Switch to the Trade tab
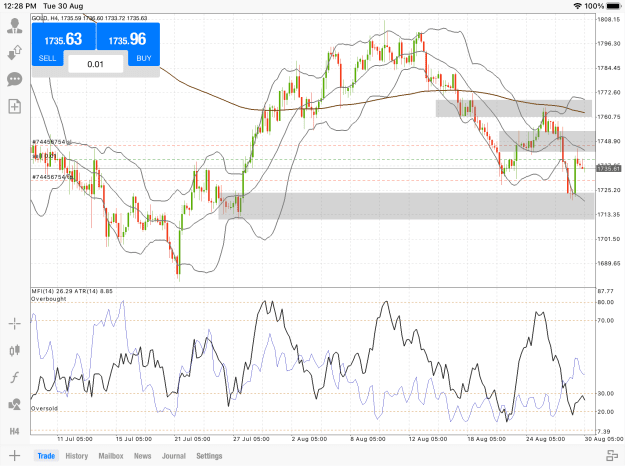Image resolution: width=625 pixels, height=469 pixels. point(46,456)
